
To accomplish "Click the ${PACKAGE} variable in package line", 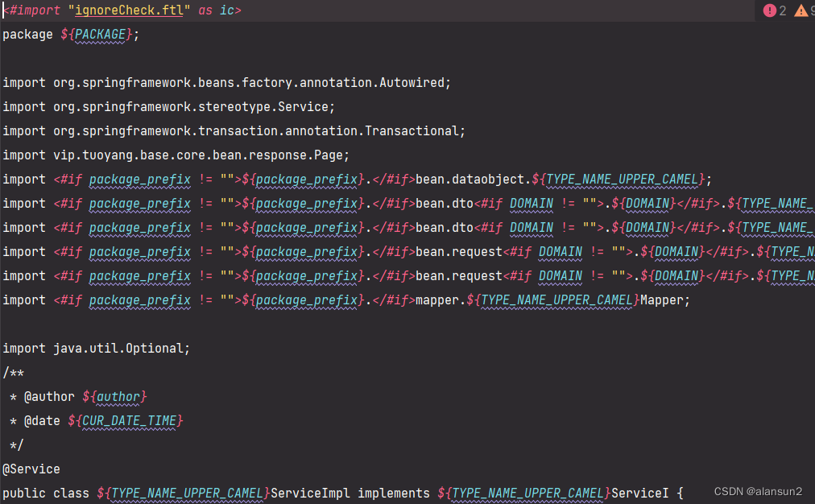I will [97, 35].
